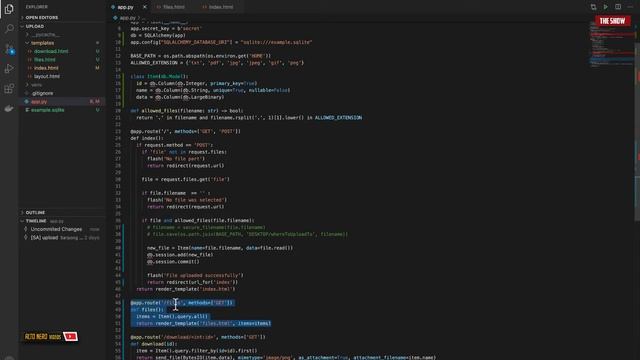Open the Source Control view with badge

pos(9,49)
